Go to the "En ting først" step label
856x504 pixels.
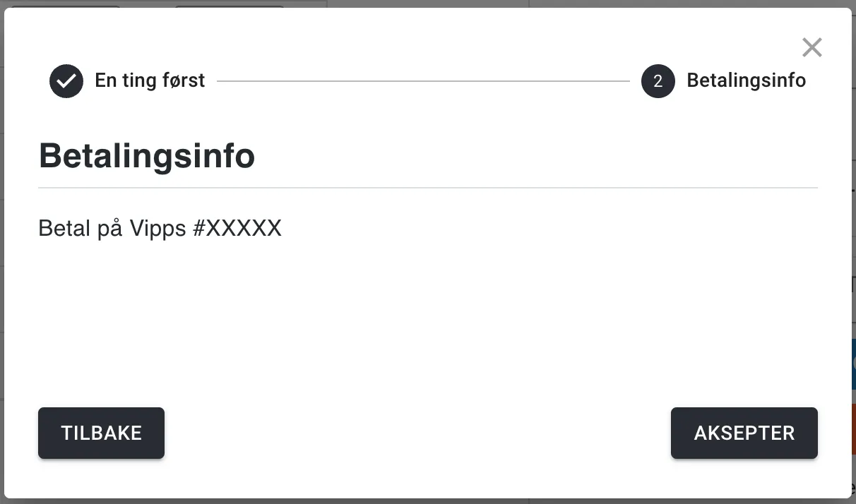[x=150, y=80]
